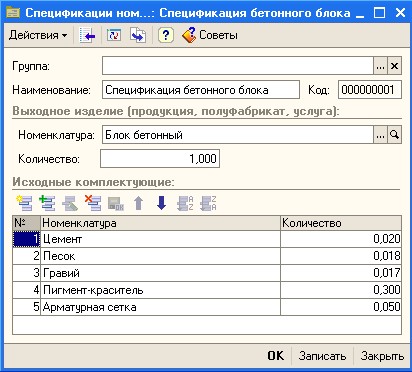Open Номенклатура selection with ellipsis button

point(380,135)
